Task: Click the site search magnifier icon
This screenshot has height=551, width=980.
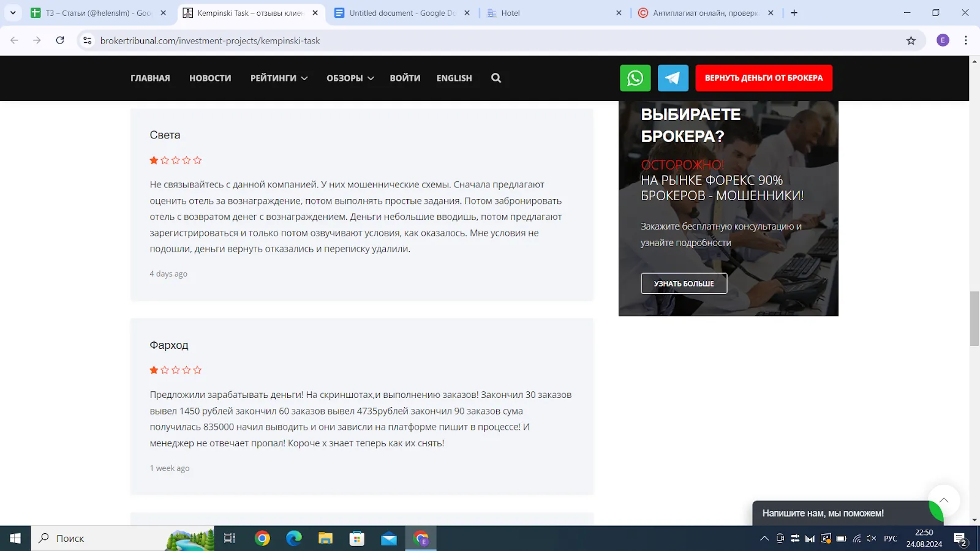Action: (x=496, y=78)
